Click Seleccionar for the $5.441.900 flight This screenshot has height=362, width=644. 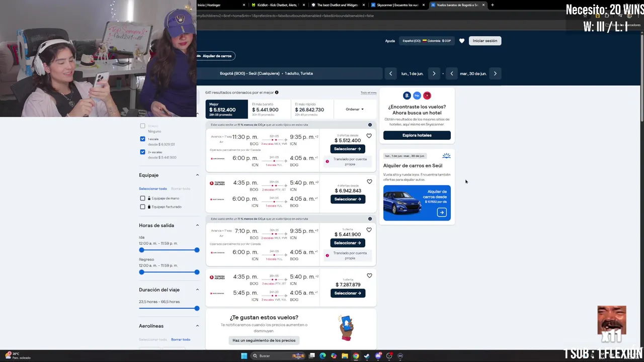tap(348, 243)
